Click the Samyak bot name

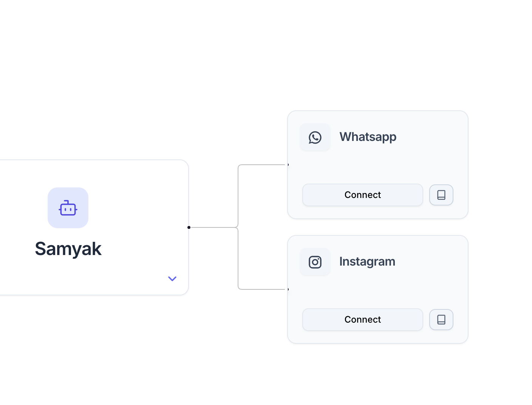[68, 249]
